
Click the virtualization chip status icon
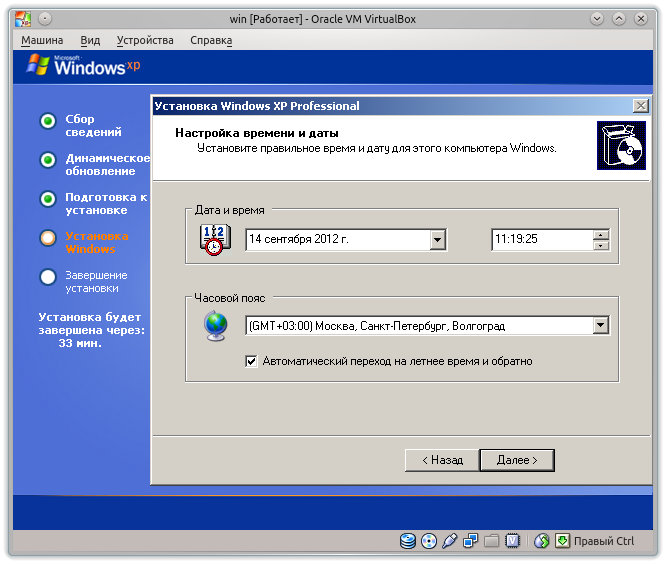[x=512, y=541]
